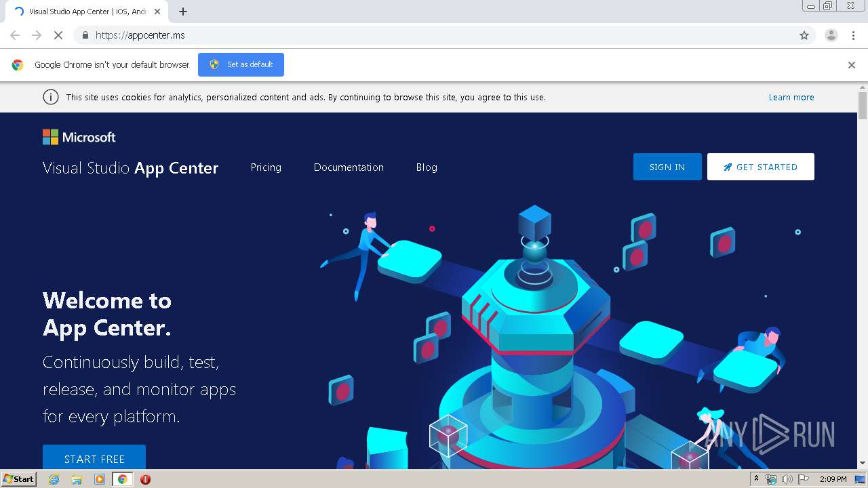Click the red Opera taskbar icon
The image size is (868, 488).
(x=145, y=479)
